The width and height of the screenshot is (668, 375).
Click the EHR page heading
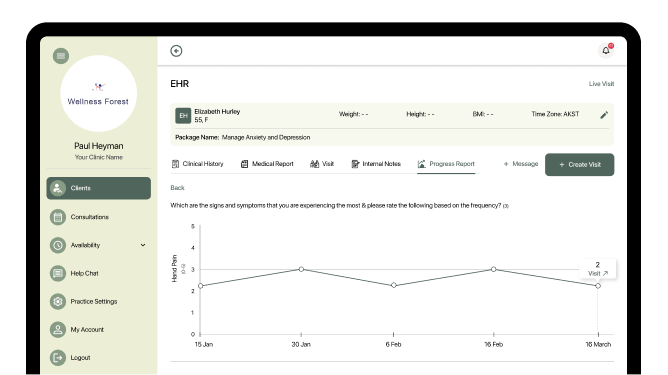(179, 84)
